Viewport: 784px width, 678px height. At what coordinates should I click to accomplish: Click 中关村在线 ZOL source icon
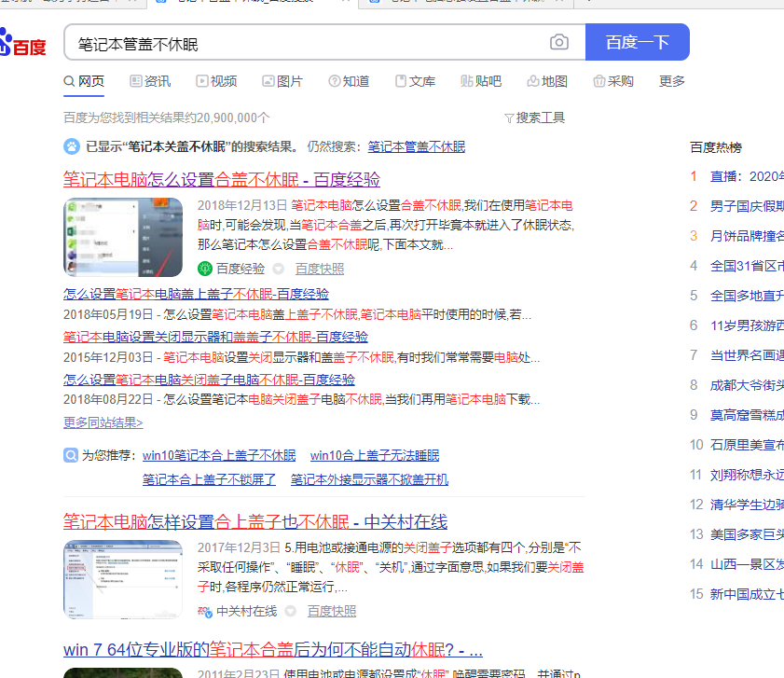click(x=205, y=612)
